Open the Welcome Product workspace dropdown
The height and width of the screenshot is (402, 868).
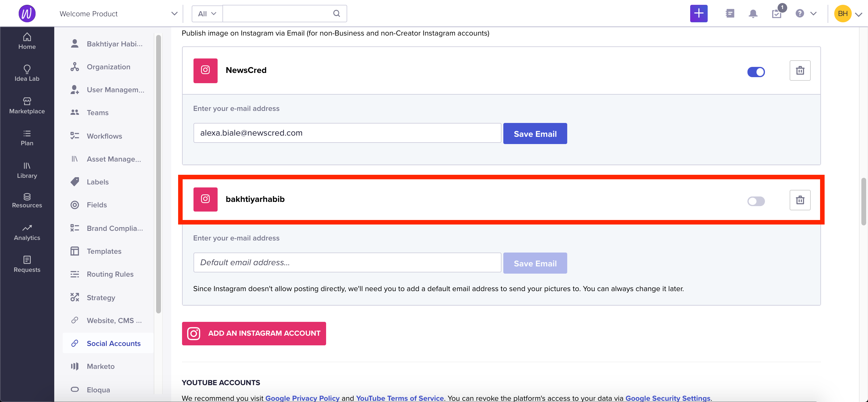(x=118, y=14)
